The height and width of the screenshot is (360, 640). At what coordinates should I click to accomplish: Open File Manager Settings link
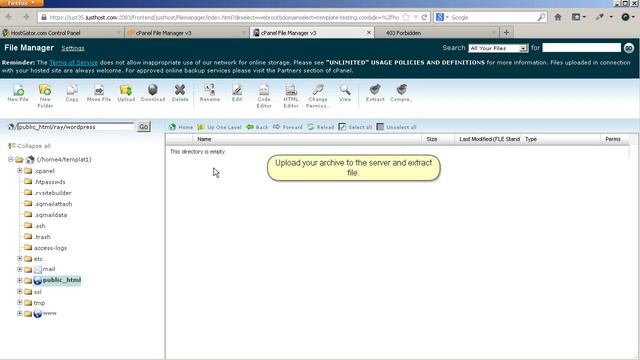click(x=73, y=48)
